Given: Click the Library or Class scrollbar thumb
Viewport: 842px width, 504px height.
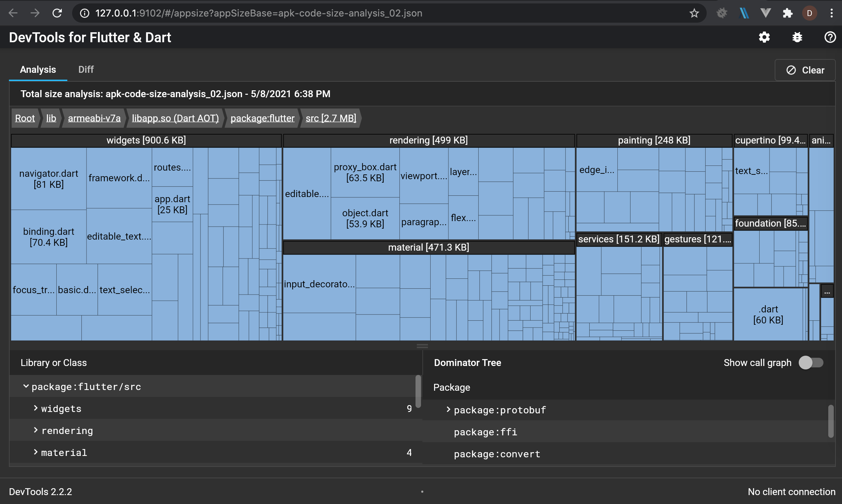Looking at the screenshot, I should point(418,391).
